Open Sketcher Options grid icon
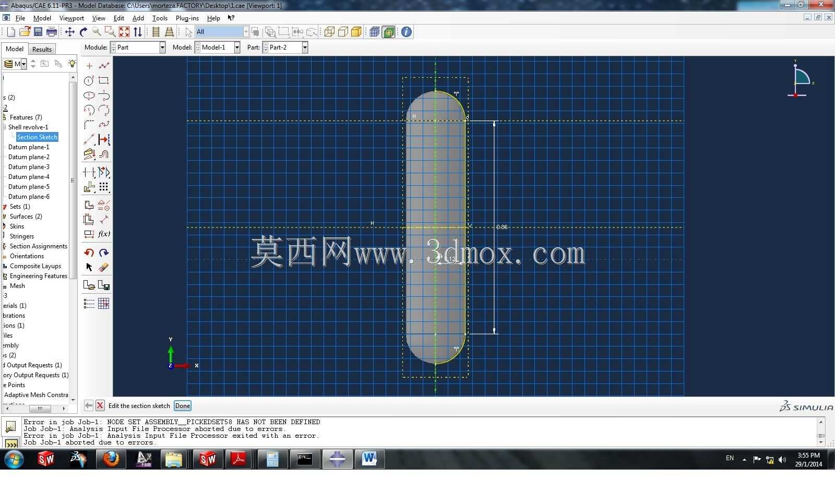The image size is (835, 504). [104, 303]
